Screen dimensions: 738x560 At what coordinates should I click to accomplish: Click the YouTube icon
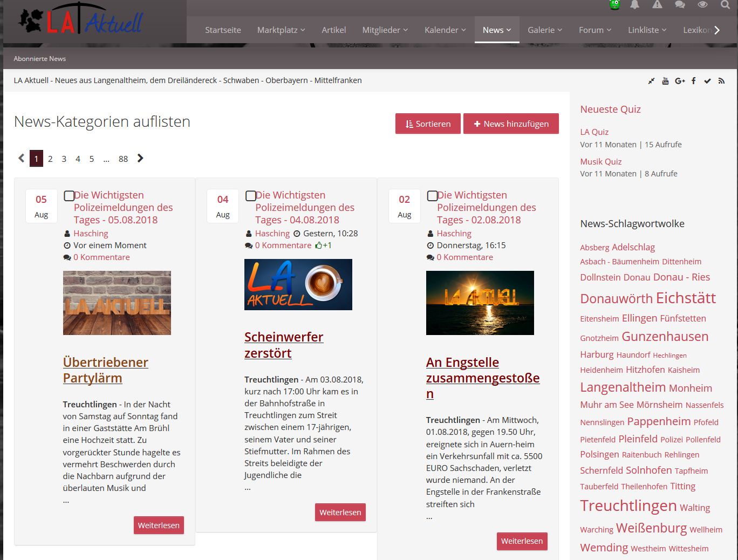tap(665, 81)
